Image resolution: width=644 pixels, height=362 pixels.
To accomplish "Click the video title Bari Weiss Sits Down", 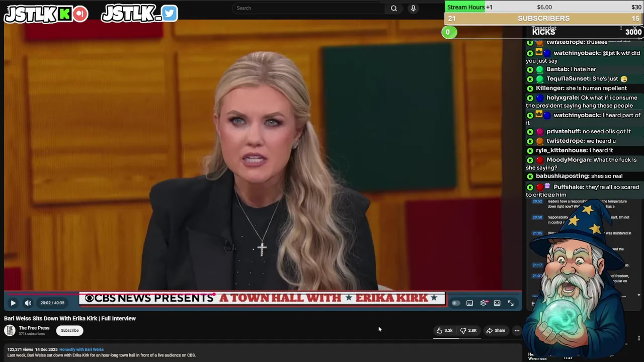I will [70, 318].
